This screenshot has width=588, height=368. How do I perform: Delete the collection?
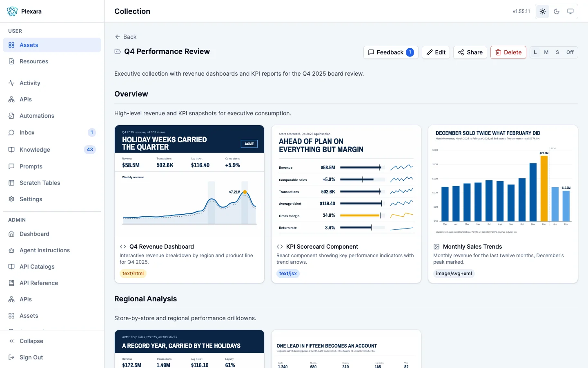coord(508,52)
